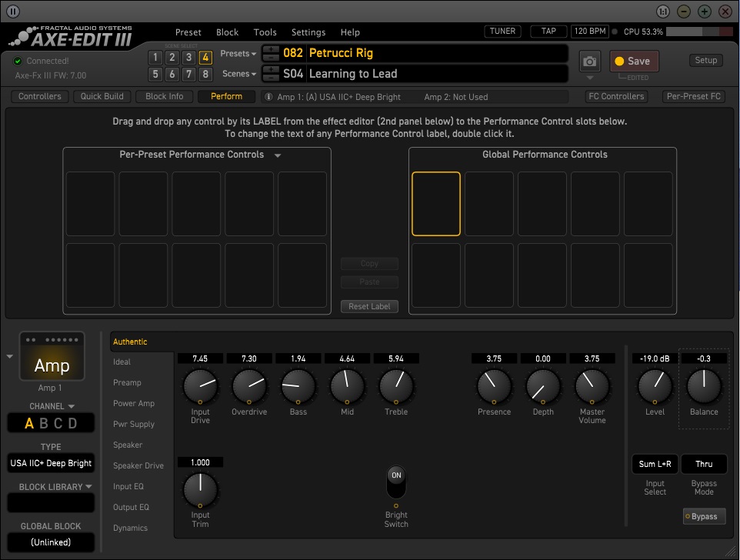Viewport: 740px width, 560px height.
Task: Click the green Connected status icon
Action: coord(18,61)
